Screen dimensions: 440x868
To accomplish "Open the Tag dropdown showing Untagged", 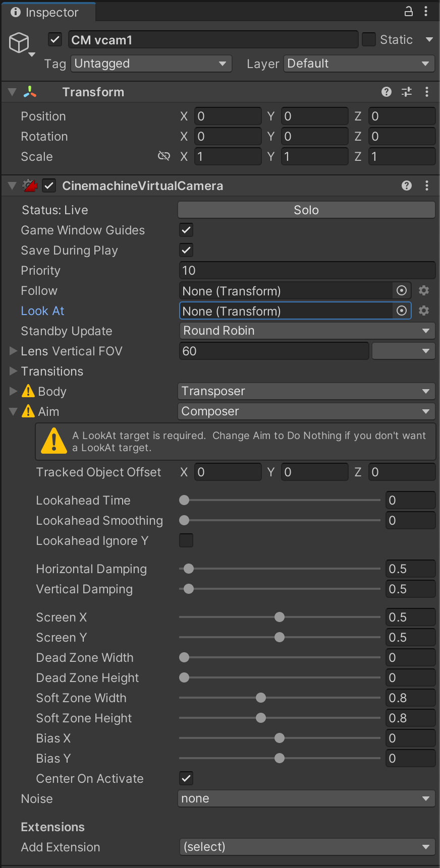I will (151, 64).
